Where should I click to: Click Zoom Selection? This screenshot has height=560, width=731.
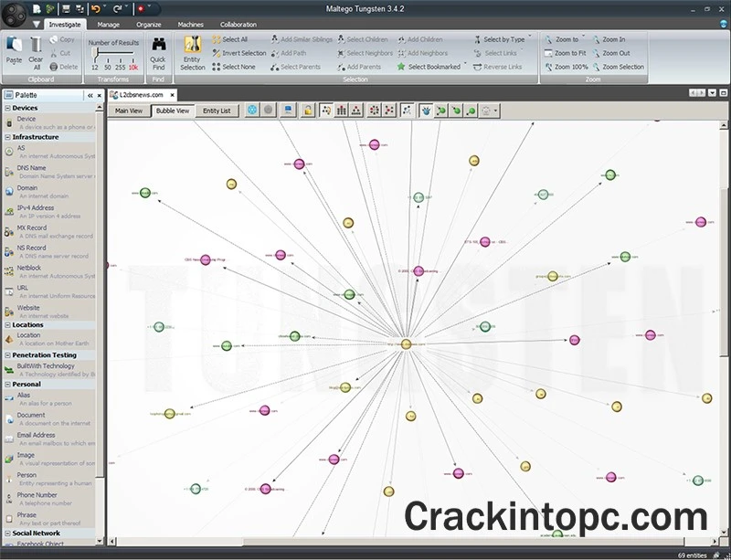[x=619, y=67]
